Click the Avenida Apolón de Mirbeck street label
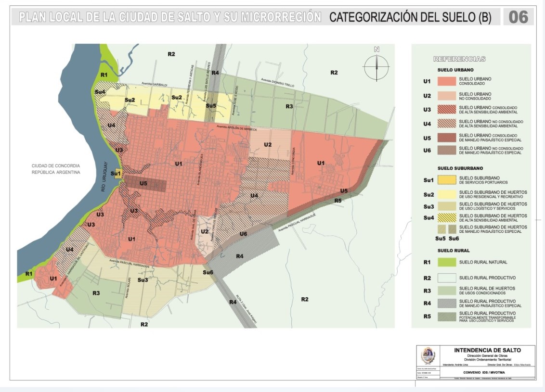The height and width of the screenshot is (392, 545). (x=237, y=128)
